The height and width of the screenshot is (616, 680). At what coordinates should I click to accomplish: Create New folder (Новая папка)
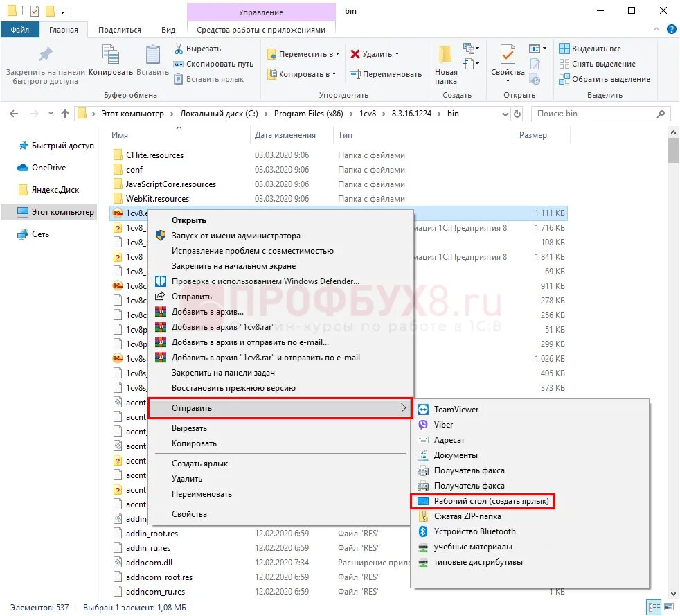coord(446,65)
